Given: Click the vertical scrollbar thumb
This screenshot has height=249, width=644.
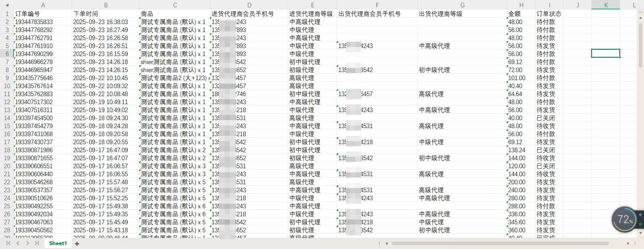Looking at the screenshot, I should coord(640,45).
